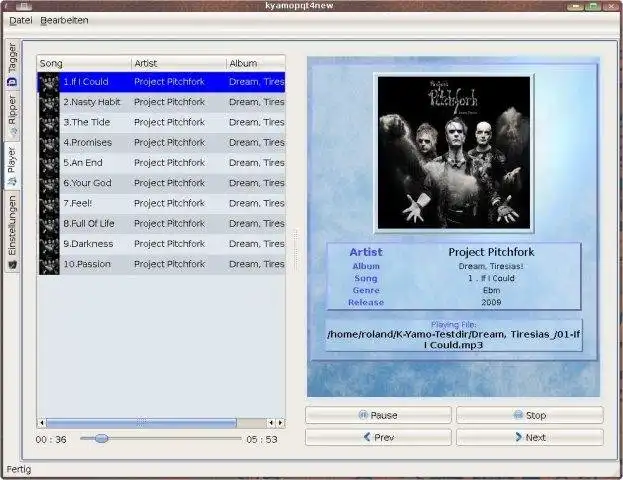Click the playlist scrollbar far-left arrow
623x480 pixels.
point(42,423)
